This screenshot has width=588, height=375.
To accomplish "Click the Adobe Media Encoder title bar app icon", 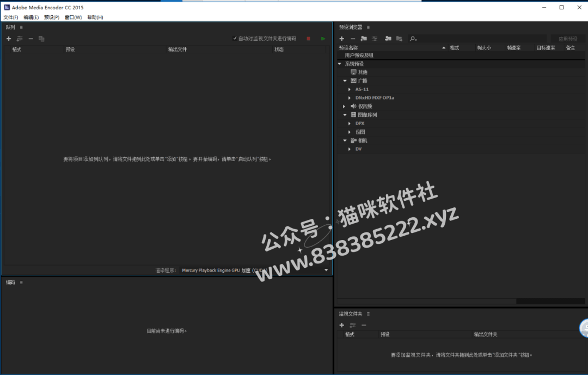I will point(7,7).
